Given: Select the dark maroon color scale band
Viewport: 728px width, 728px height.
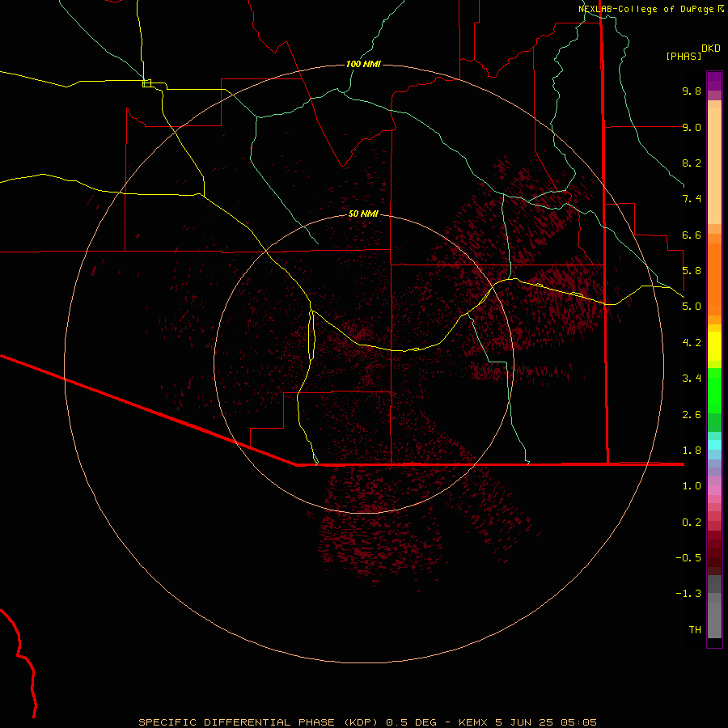Looking at the screenshot, I should coord(714,557).
